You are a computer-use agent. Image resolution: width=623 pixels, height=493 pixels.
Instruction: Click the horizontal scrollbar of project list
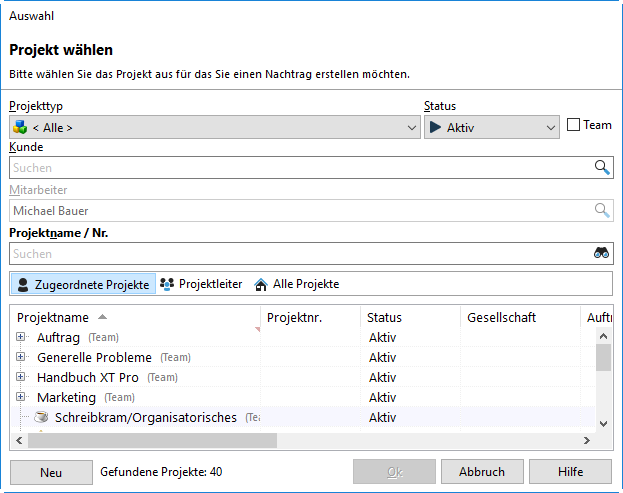coord(150,441)
